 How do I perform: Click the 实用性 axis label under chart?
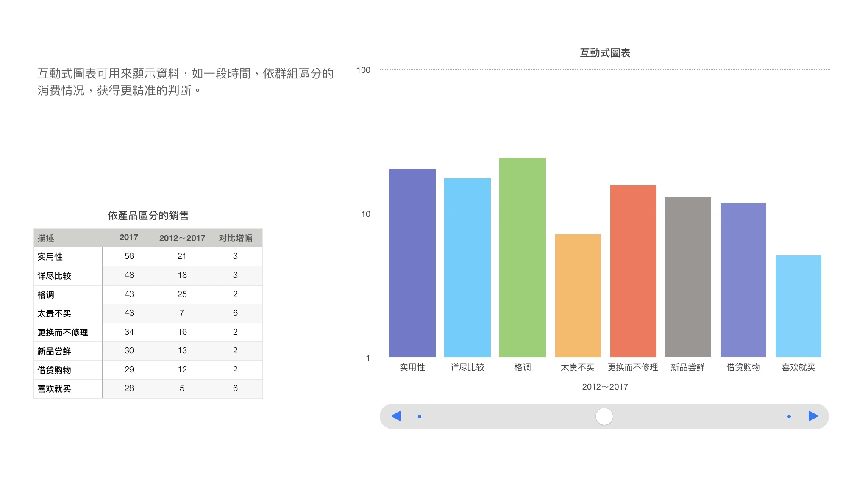point(412,367)
